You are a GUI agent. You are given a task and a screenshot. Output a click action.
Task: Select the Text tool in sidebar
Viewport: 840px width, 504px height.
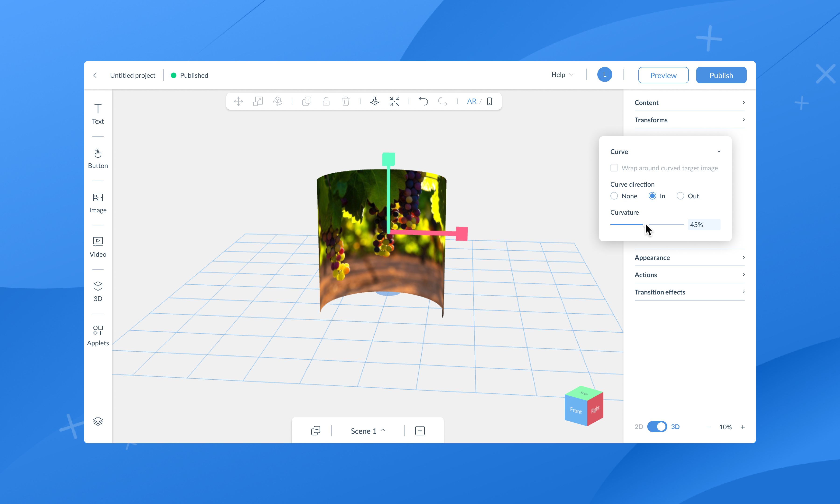[98, 114]
